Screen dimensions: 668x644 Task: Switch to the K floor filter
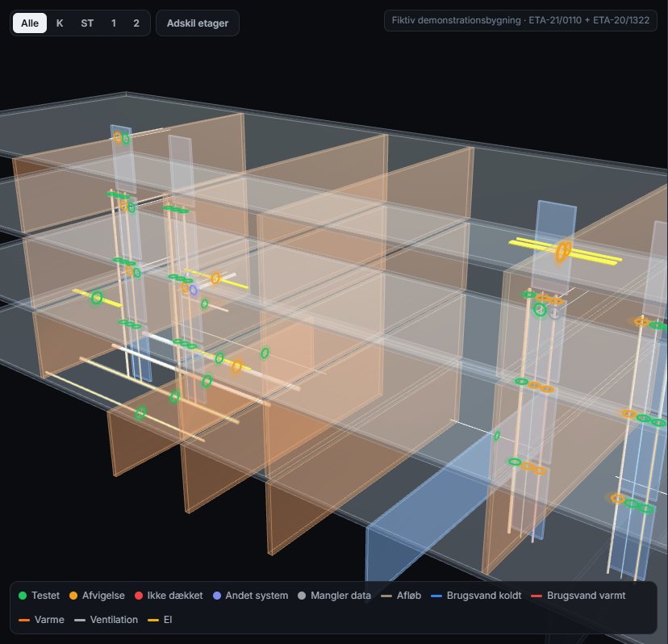tap(60, 23)
